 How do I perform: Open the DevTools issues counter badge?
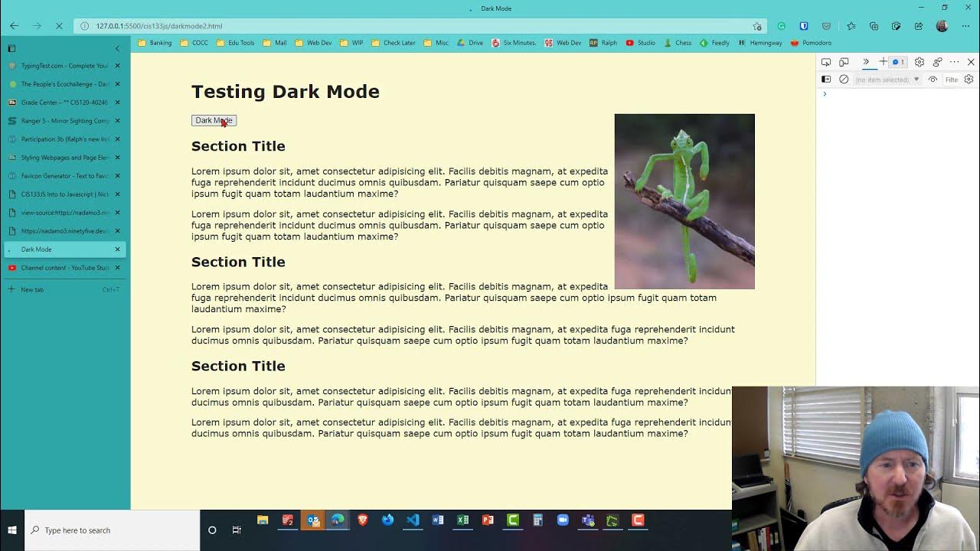pos(898,62)
